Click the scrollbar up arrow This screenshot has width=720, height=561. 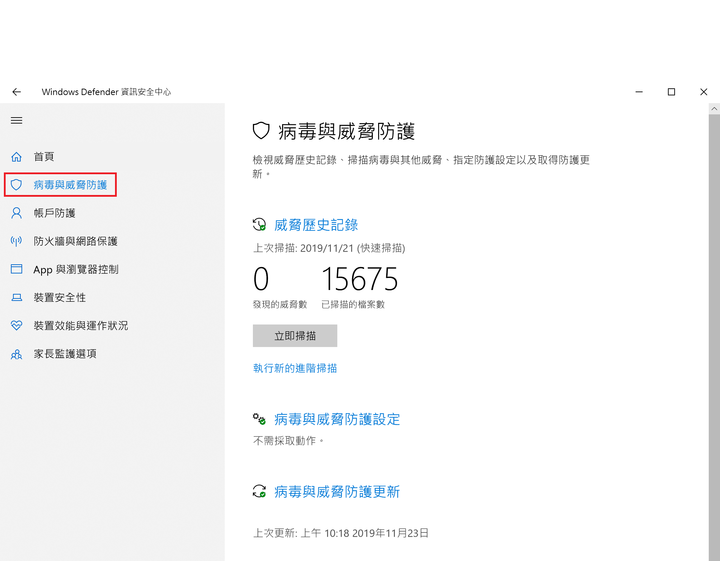pos(714,109)
